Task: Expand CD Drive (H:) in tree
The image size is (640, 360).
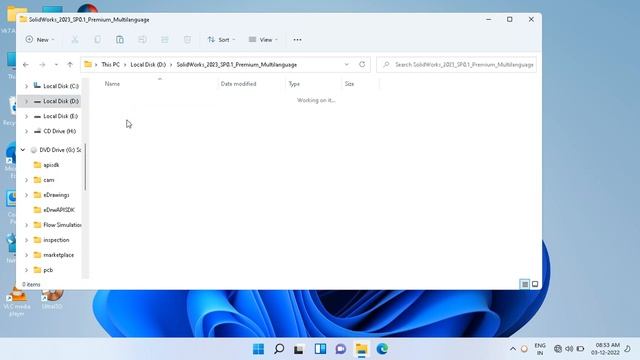Action: coord(27,131)
